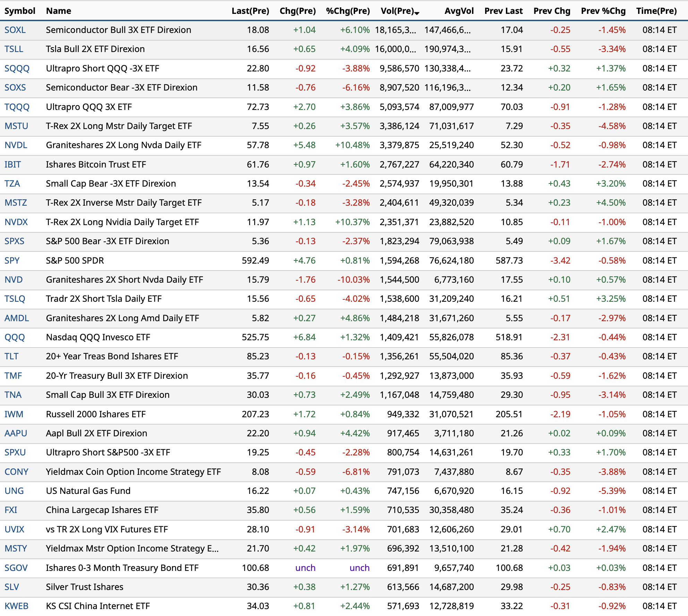Click the TQQQ symbol link

pos(17,107)
